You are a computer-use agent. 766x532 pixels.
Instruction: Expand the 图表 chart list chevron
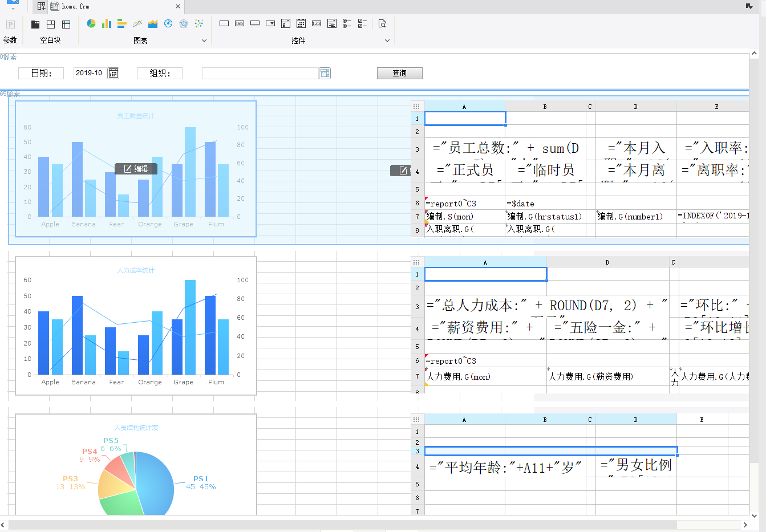tap(204, 40)
